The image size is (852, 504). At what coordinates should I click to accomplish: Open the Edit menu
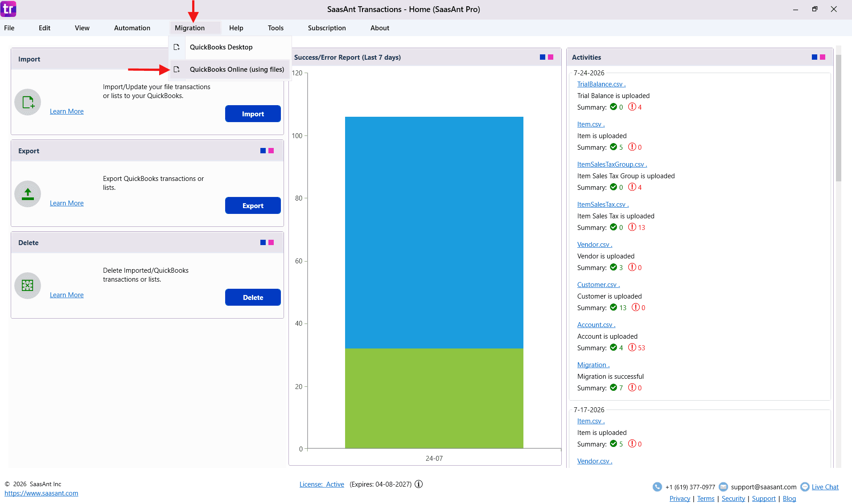pyautogui.click(x=45, y=28)
